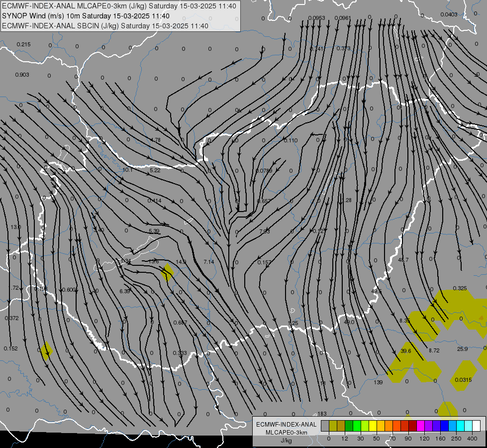487x448 pixels.
Task: Click the SBCIN title line
Action: click(x=105, y=26)
